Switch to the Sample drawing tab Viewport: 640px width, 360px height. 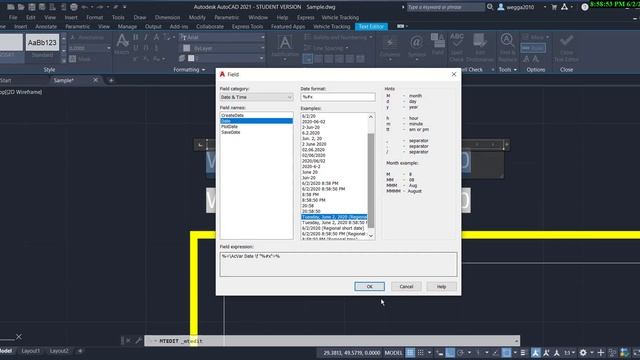point(64,80)
